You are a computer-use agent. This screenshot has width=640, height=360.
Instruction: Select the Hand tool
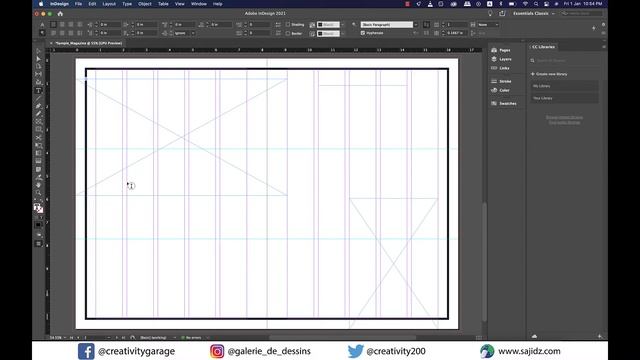click(x=38, y=185)
